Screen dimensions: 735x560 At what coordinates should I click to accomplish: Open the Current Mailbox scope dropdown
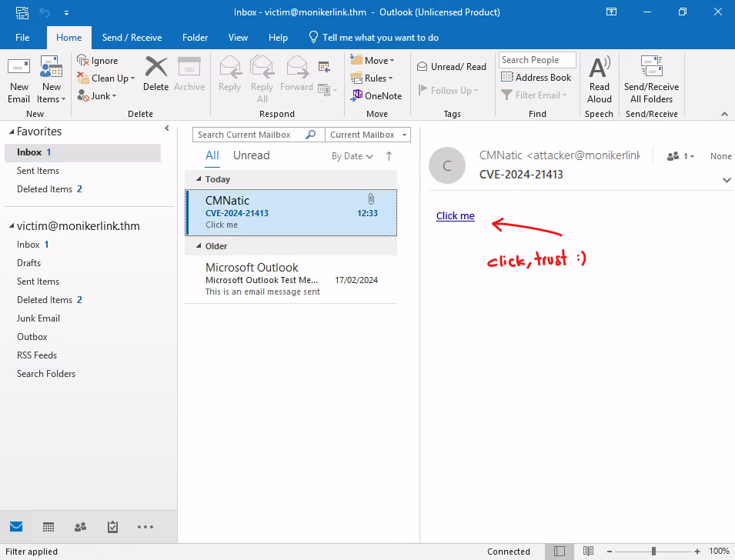point(368,135)
